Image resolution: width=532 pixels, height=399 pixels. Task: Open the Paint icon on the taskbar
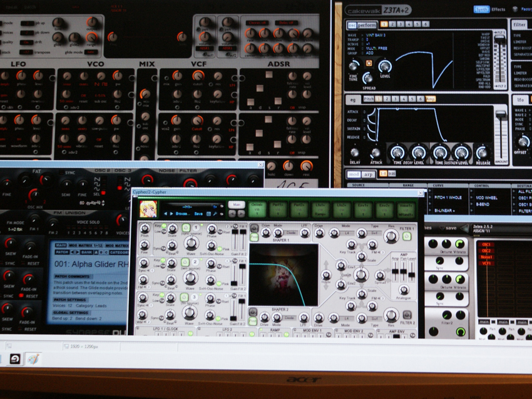(x=33, y=359)
